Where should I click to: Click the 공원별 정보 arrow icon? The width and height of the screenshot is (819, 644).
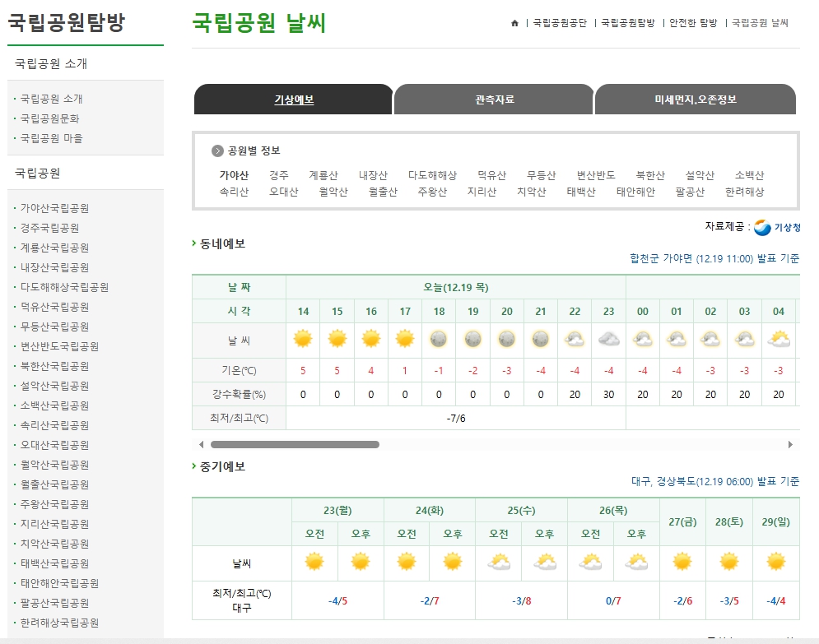[x=217, y=151]
